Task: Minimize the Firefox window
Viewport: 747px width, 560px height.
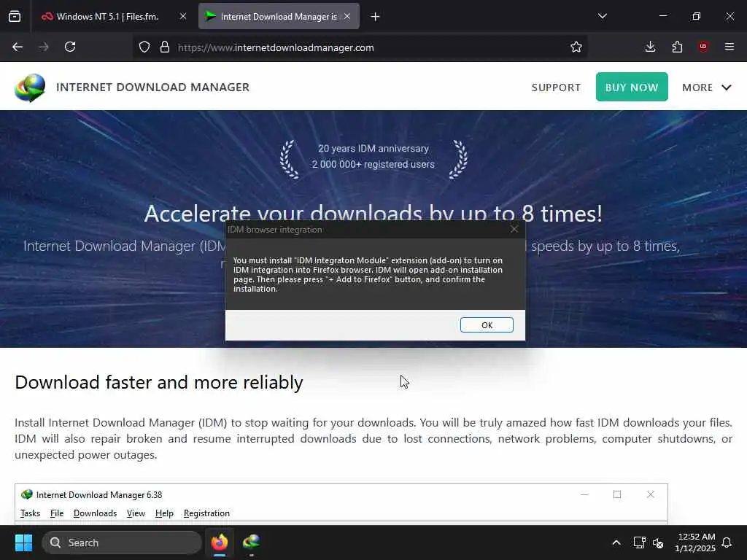Action: [662, 16]
